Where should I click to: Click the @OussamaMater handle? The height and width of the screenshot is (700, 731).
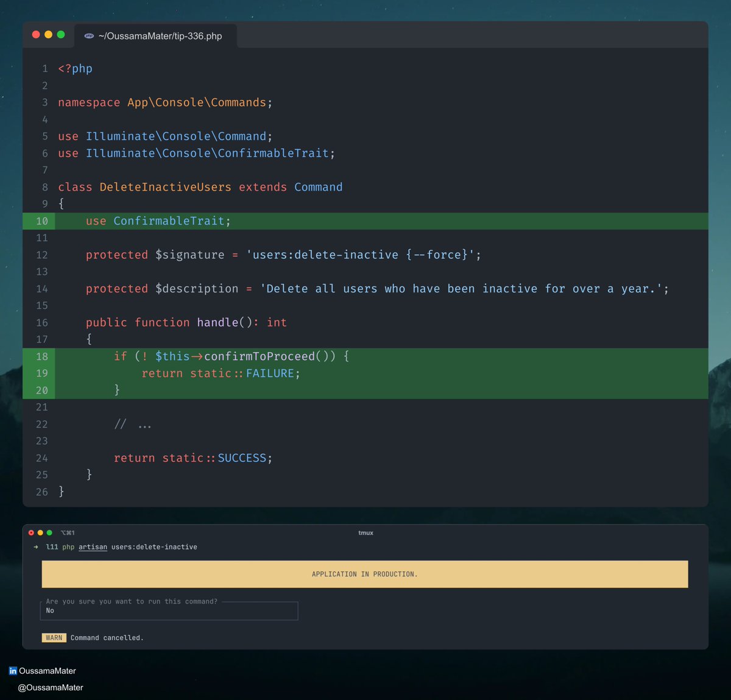[52, 687]
